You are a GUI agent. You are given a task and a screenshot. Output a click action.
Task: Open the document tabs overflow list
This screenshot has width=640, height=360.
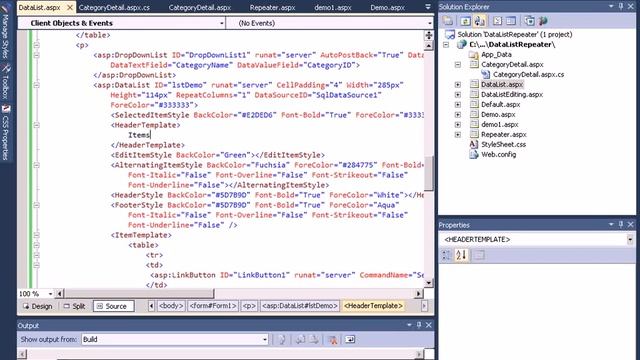pos(428,7)
